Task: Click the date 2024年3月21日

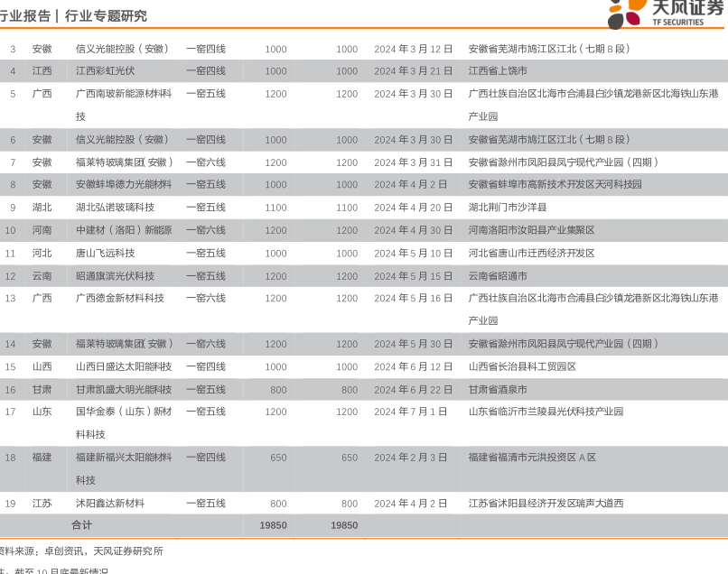Action: pos(413,71)
